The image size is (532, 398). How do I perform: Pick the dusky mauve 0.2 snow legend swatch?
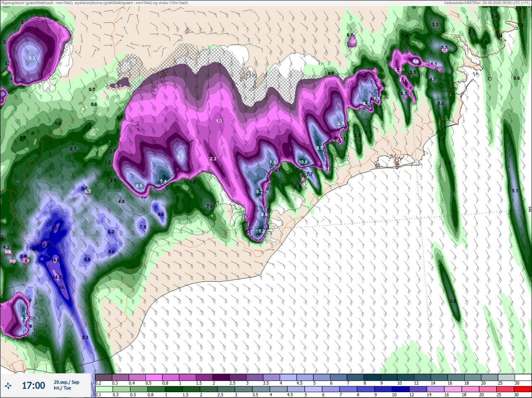click(103, 377)
